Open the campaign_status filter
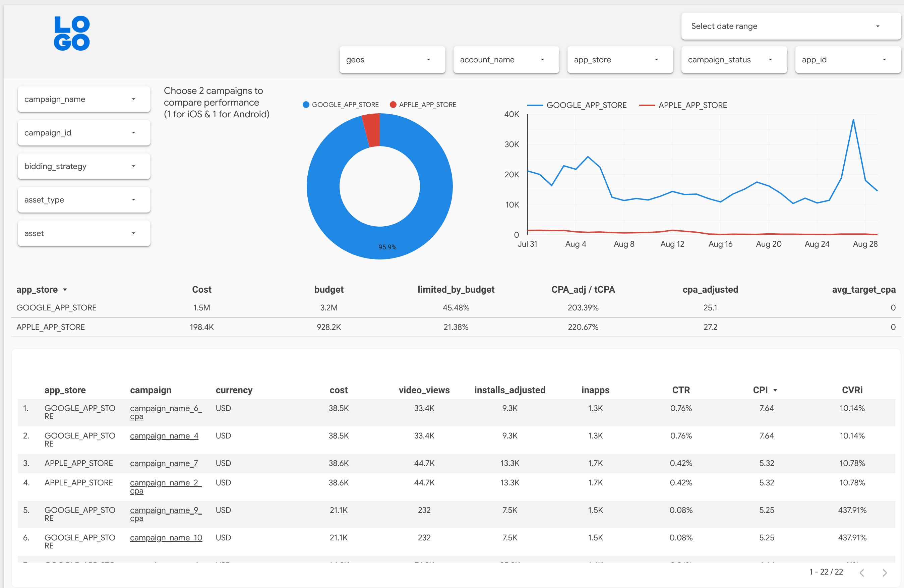The image size is (904, 588). [x=733, y=60]
